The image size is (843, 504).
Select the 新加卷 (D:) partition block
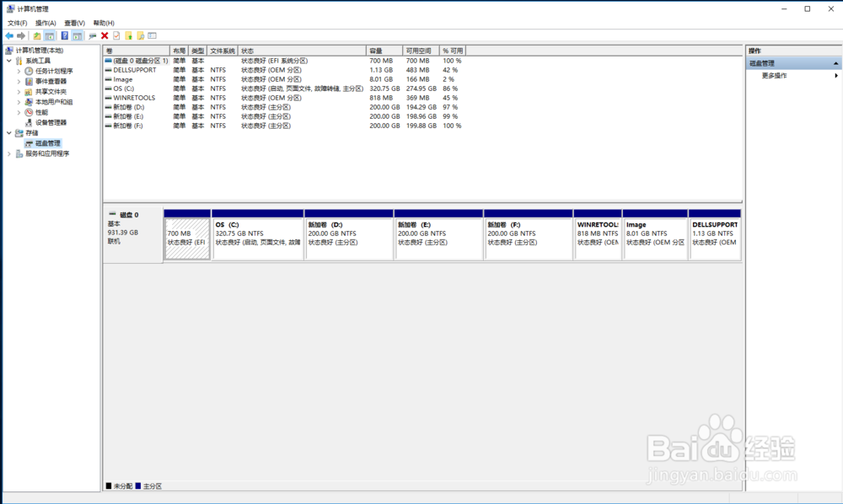[x=349, y=235]
